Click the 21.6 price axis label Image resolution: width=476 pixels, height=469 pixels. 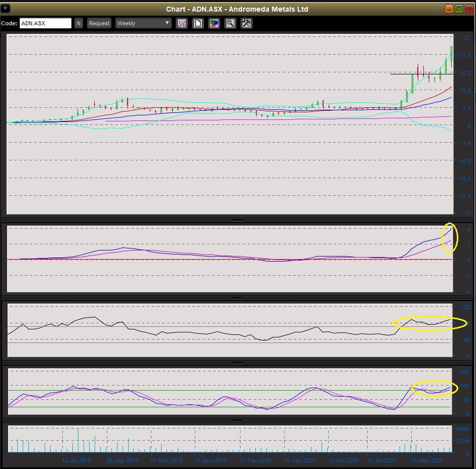tap(465, 55)
